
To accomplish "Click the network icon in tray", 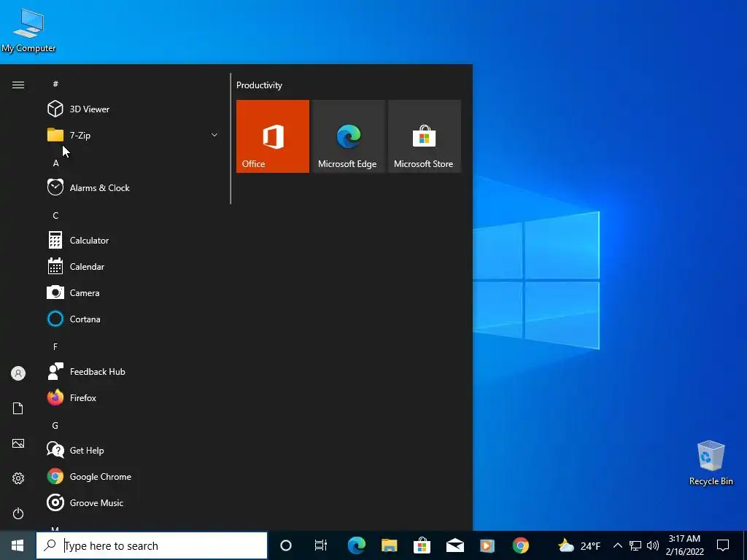I will pos(635,545).
